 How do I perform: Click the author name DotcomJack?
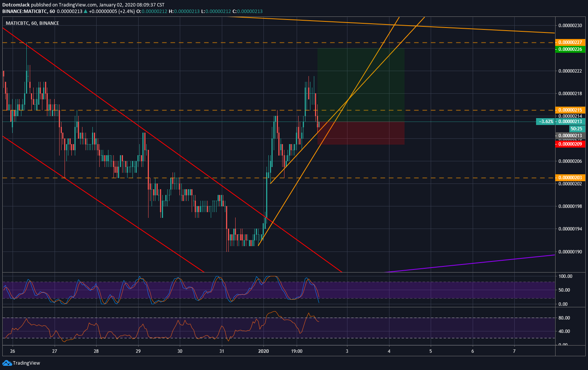(16, 5)
